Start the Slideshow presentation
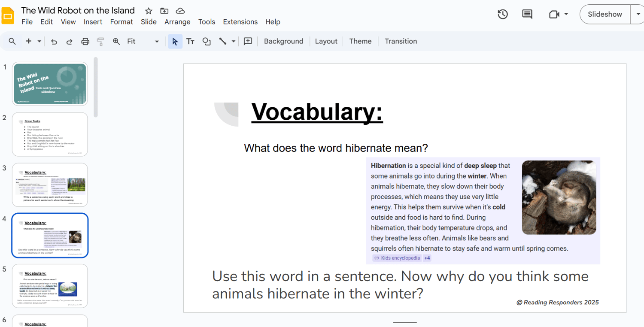The width and height of the screenshot is (644, 327). (x=605, y=14)
